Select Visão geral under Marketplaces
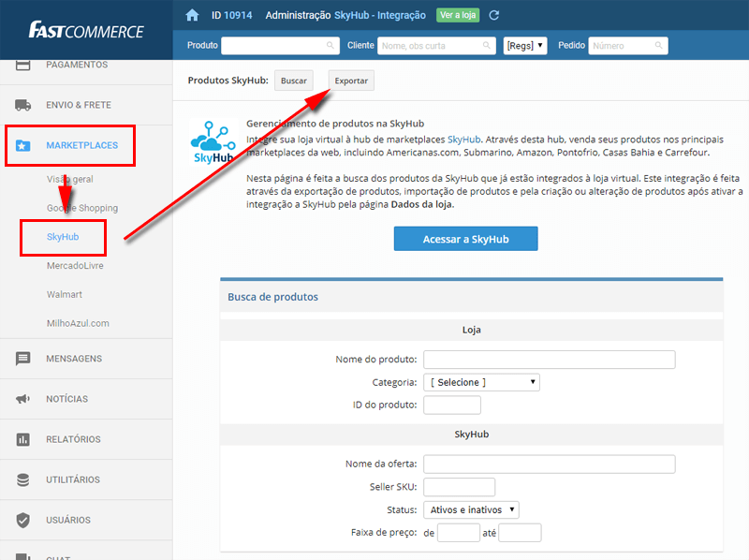Image resolution: width=749 pixels, height=560 pixels. click(x=69, y=179)
